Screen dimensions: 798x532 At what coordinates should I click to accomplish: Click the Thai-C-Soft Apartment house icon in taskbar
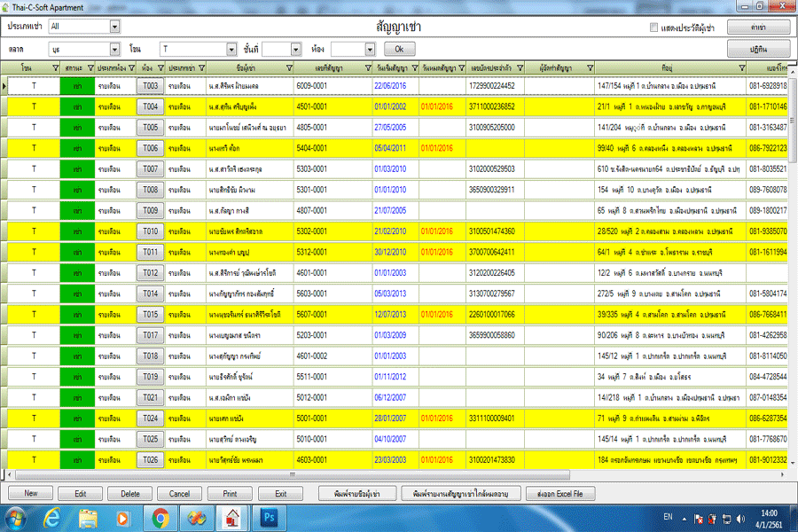pyautogui.click(x=232, y=517)
